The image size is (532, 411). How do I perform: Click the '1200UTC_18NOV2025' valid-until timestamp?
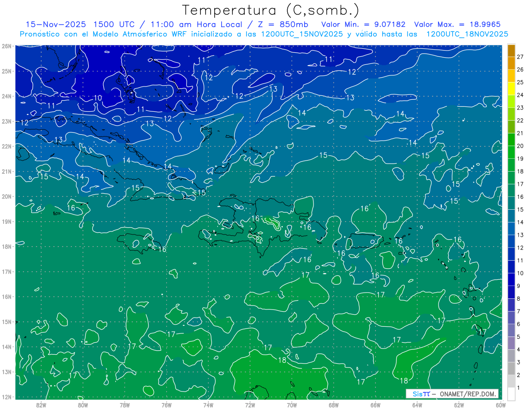[467, 34]
